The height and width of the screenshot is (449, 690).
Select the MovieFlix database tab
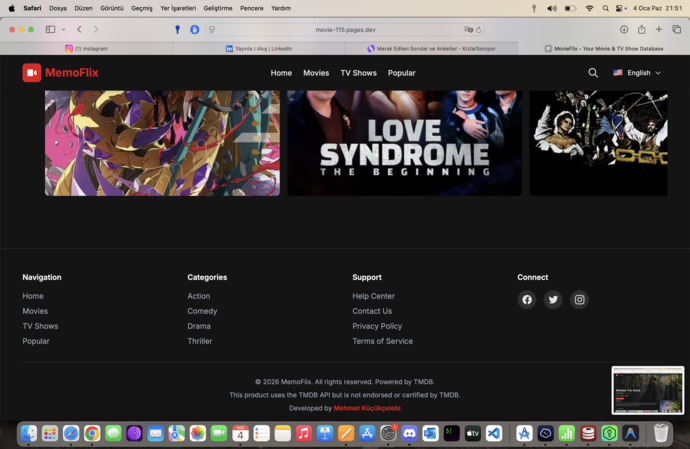click(604, 48)
